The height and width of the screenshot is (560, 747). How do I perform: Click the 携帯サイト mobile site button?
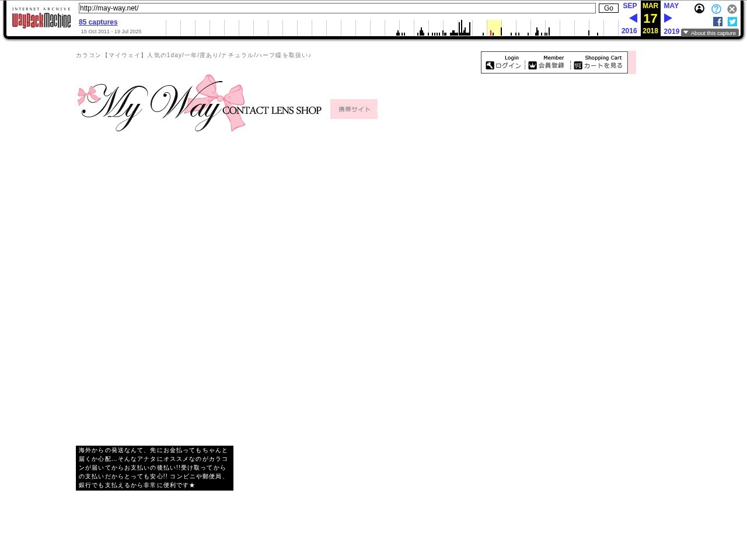pyautogui.click(x=354, y=109)
